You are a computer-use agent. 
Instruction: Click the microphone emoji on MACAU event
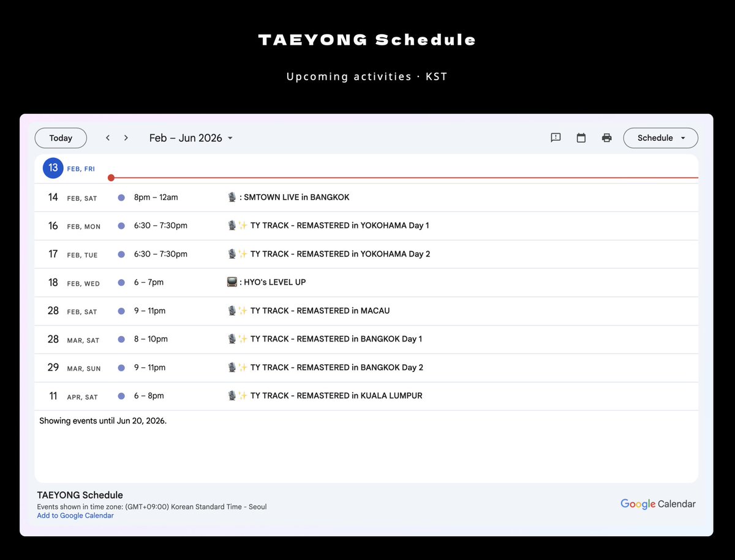tap(232, 311)
